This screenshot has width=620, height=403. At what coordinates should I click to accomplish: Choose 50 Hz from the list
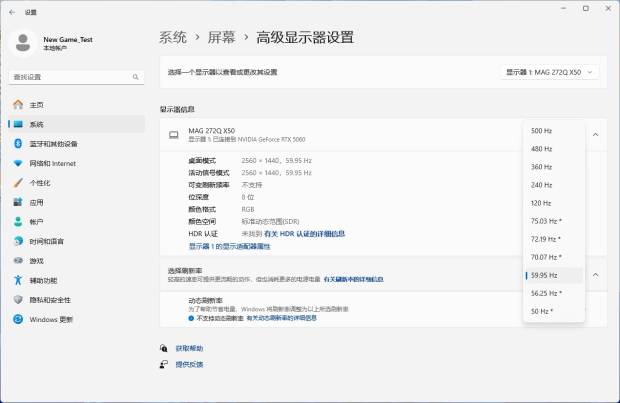(554, 312)
